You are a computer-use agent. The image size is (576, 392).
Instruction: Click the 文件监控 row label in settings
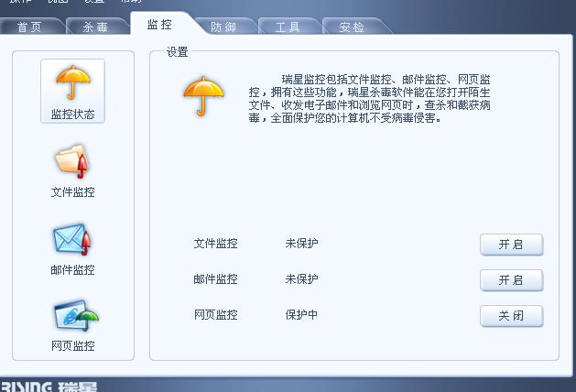pos(215,244)
